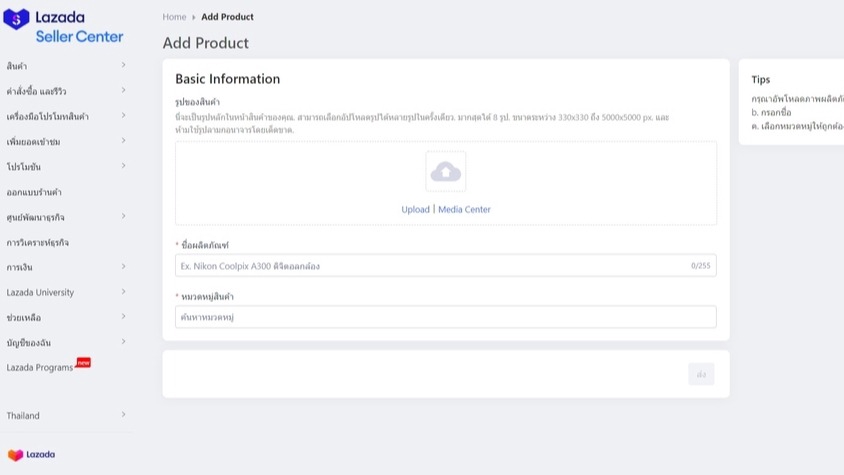Viewport: 844px width, 475px height.
Task: Click the category search field
Action: click(445, 317)
